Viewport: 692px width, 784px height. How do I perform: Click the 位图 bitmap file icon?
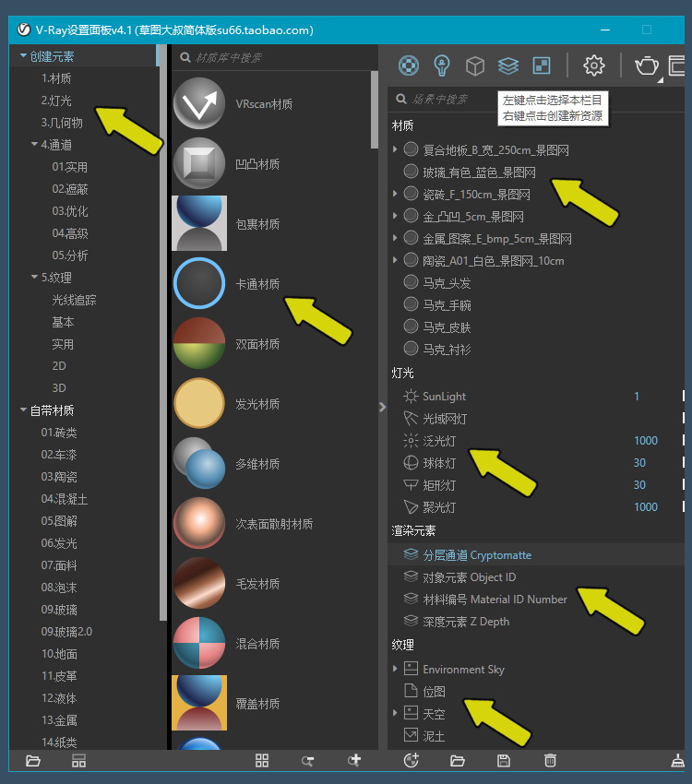click(411, 691)
